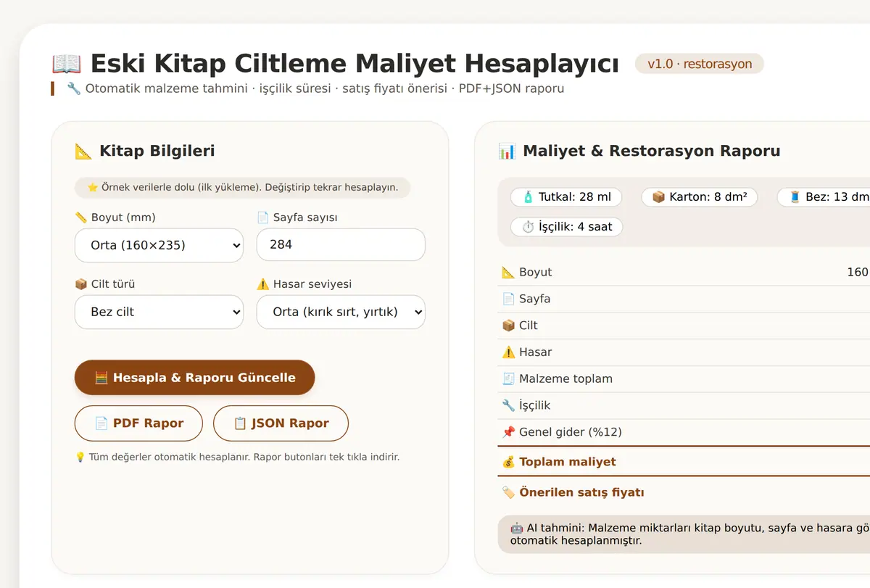870x588 pixels.
Task: Click the warning icon in Hasar report row
Action: tap(508, 352)
